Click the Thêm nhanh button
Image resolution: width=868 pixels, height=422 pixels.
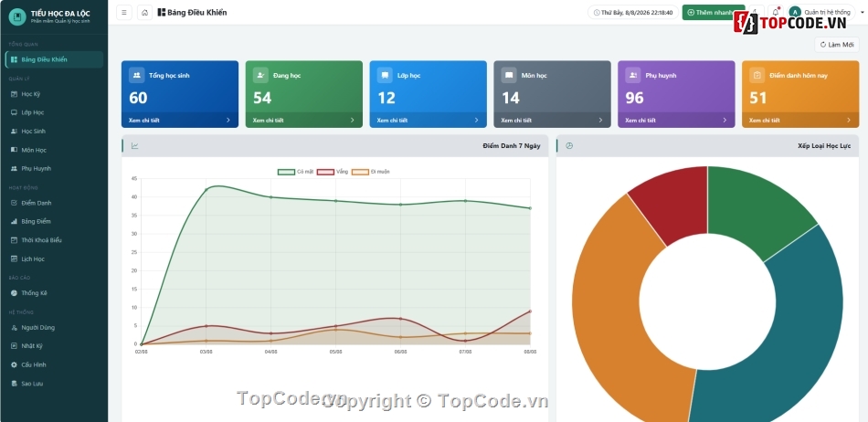click(713, 12)
